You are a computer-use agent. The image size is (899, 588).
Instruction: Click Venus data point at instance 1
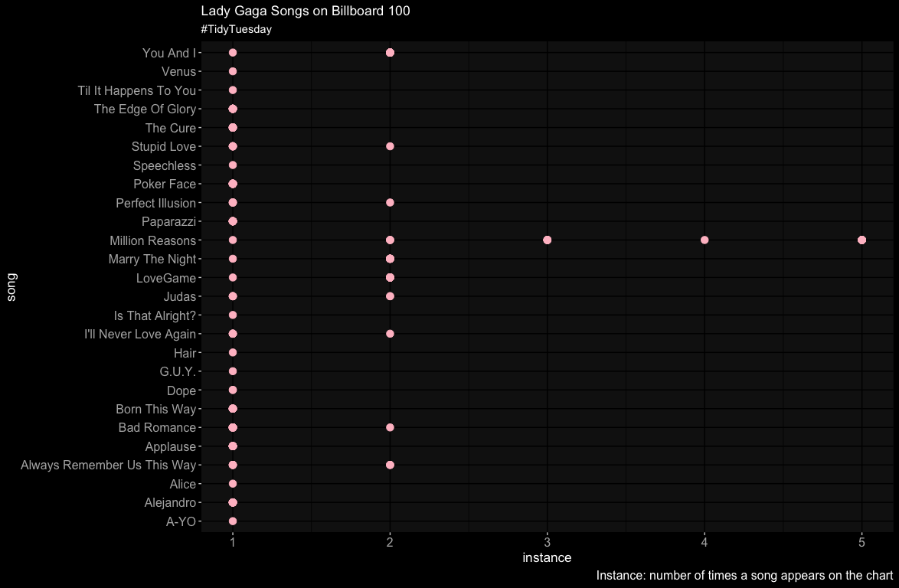[233, 72]
